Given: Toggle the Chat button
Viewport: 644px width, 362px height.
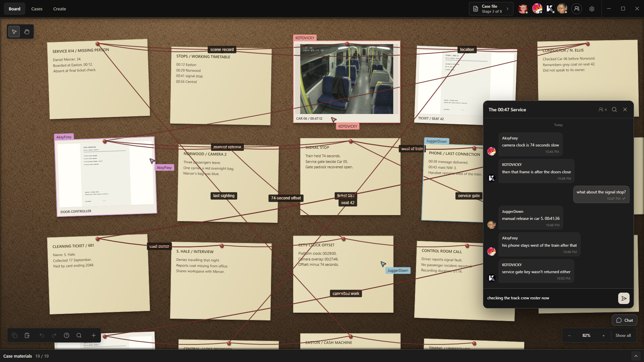Looking at the screenshot, I should 625,320.
